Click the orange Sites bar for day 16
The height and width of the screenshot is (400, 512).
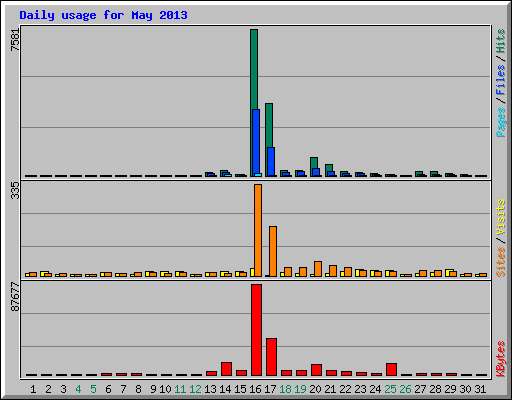point(258,230)
